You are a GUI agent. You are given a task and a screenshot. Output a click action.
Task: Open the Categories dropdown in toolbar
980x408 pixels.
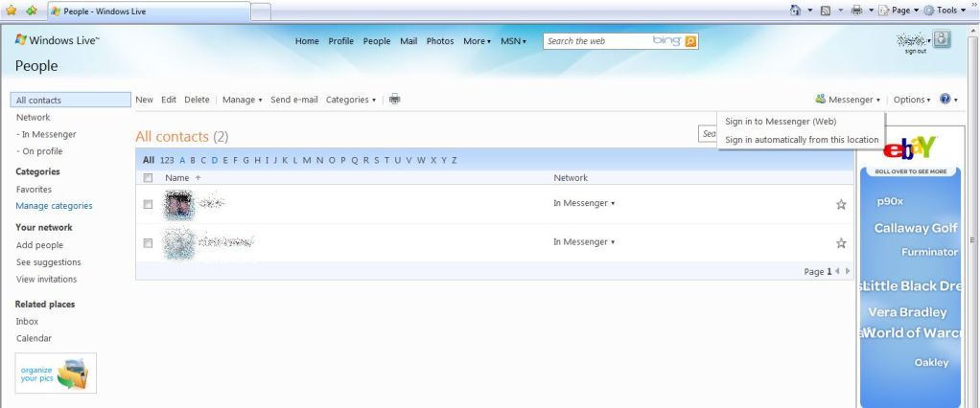(x=351, y=100)
